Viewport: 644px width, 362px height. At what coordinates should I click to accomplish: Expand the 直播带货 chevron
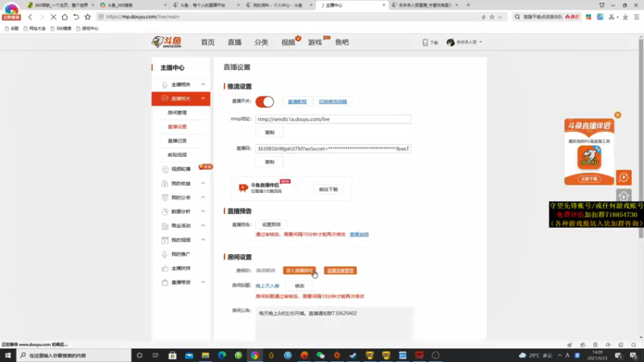point(203,282)
